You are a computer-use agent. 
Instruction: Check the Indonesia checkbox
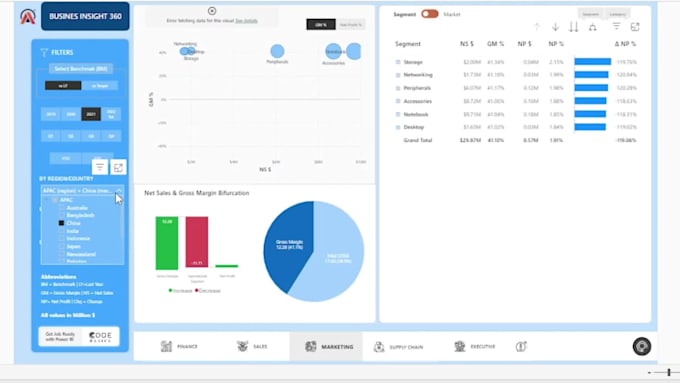pyautogui.click(x=62, y=238)
